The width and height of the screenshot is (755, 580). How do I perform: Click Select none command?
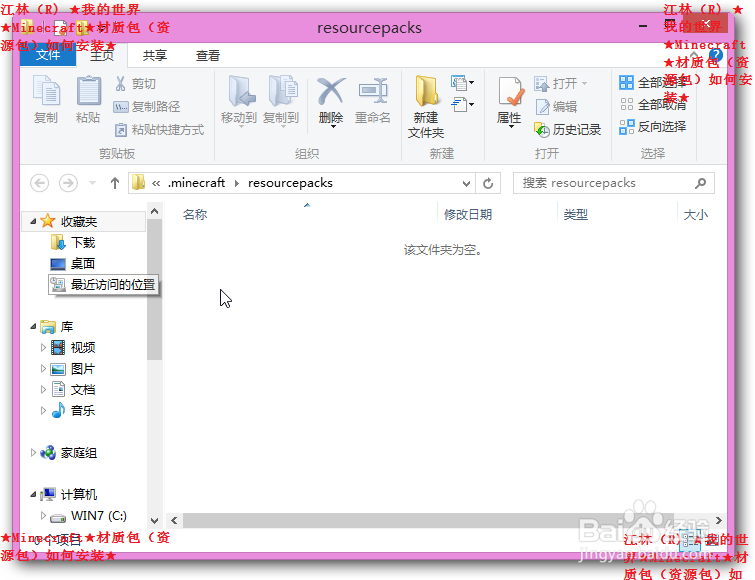tap(652, 104)
